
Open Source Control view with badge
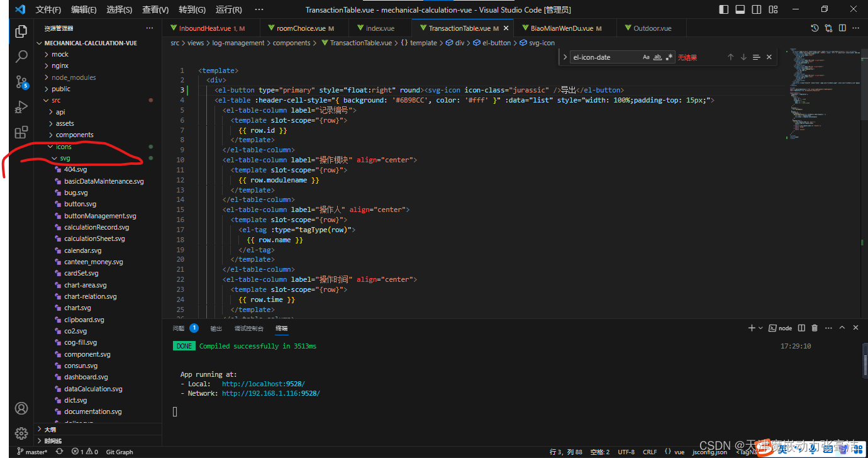coord(21,82)
